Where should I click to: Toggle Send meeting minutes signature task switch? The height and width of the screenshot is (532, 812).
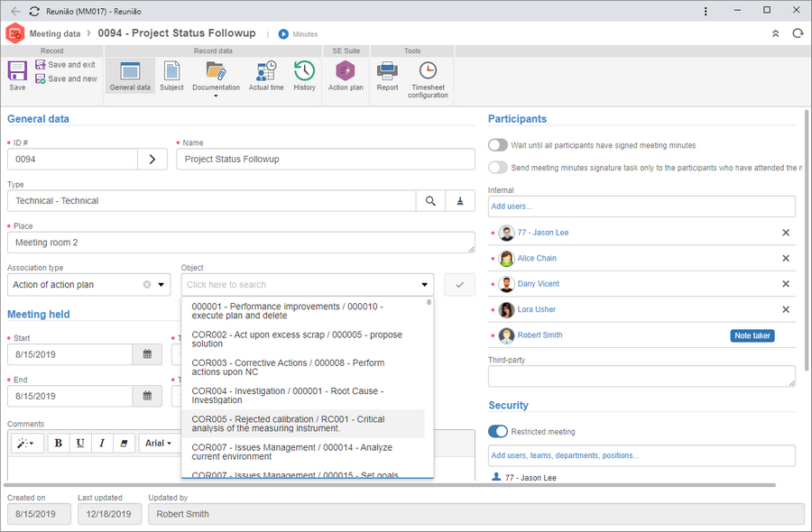click(498, 167)
